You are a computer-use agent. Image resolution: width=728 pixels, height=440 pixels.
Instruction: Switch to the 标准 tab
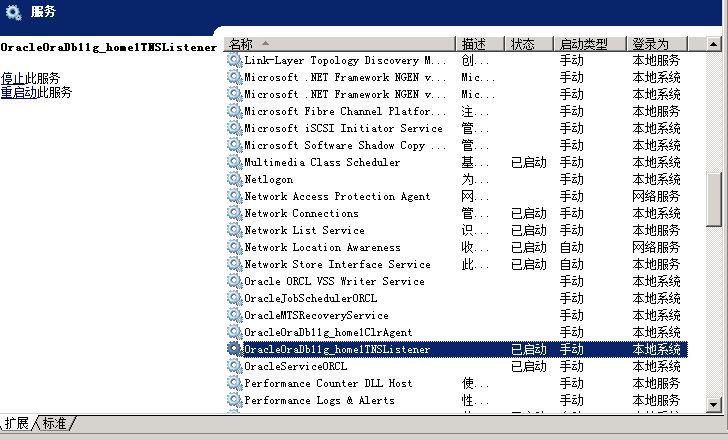tap(54, 424)
